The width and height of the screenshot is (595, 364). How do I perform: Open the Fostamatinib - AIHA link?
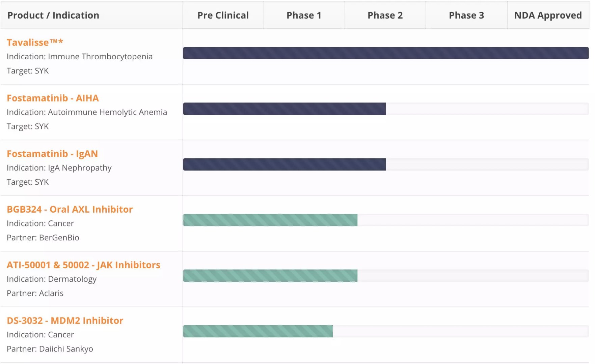pos(53,98)
